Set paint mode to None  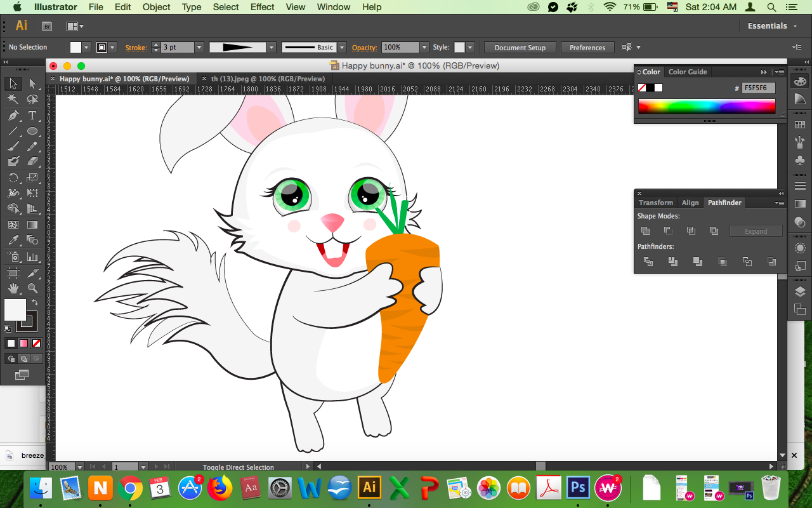point(36,344)
